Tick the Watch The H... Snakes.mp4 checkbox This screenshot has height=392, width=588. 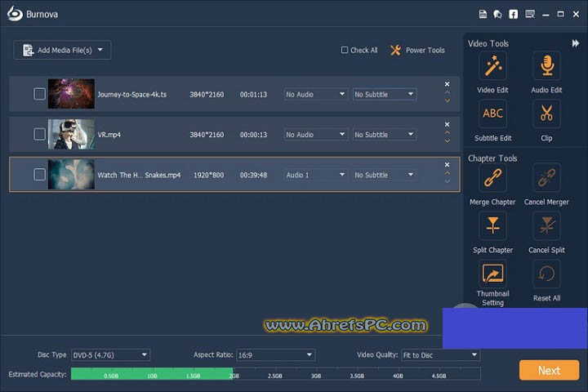39,174
